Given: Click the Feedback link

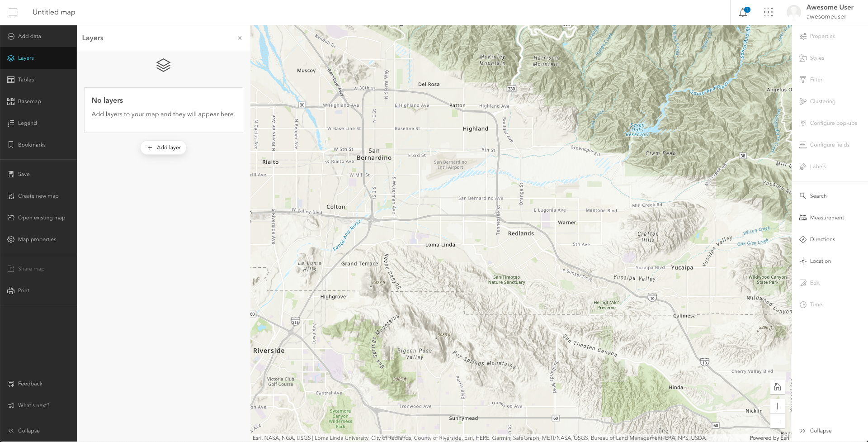Looking at the screenshot, I should [29, 383].
